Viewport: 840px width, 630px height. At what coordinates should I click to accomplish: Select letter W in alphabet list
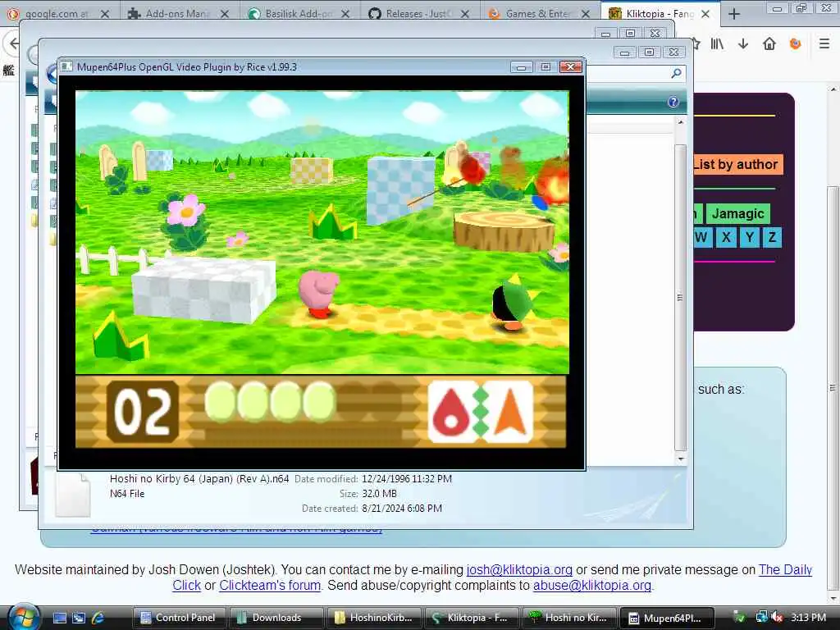[702, 237]
